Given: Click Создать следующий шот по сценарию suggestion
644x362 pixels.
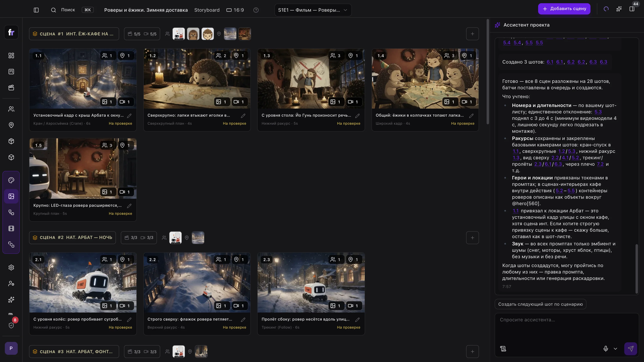Looking at the screenshot, I should [x=540, y=304].
